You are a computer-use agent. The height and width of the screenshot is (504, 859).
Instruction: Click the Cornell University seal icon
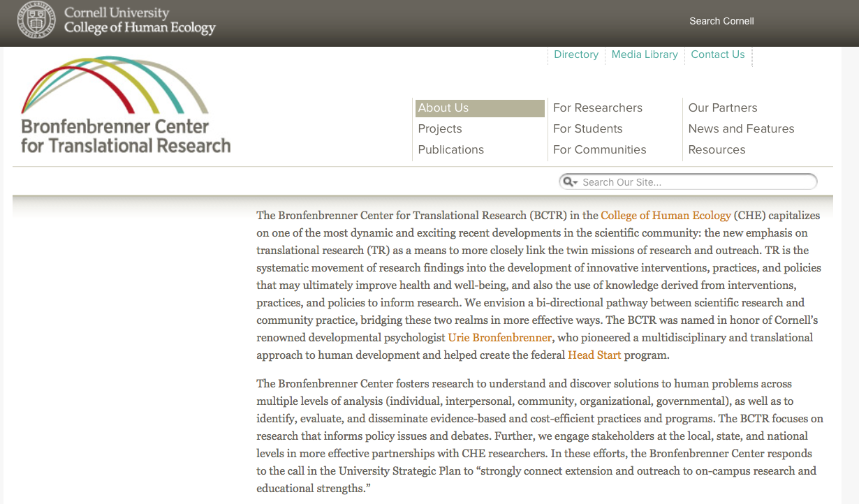click(x=36, y=21)
